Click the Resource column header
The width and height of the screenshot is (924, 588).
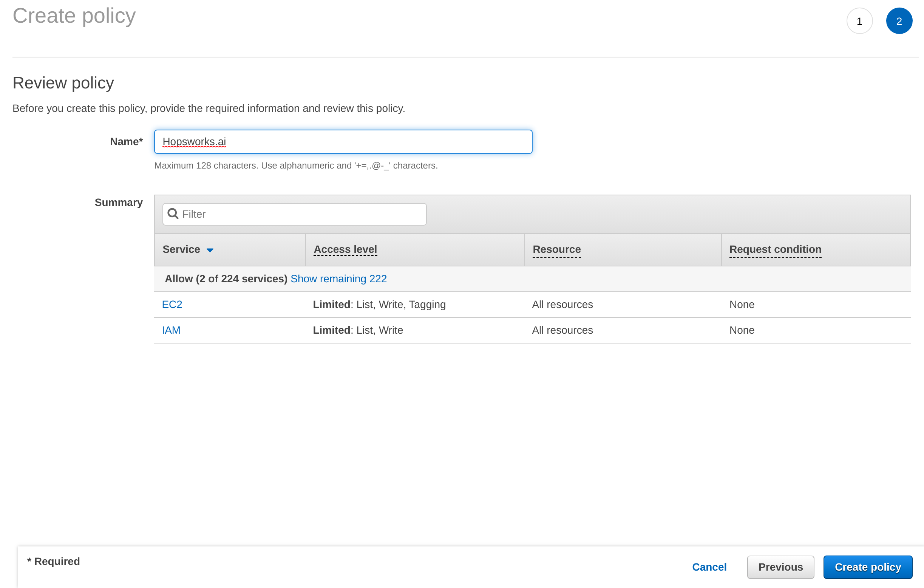(x=556, y=249)
